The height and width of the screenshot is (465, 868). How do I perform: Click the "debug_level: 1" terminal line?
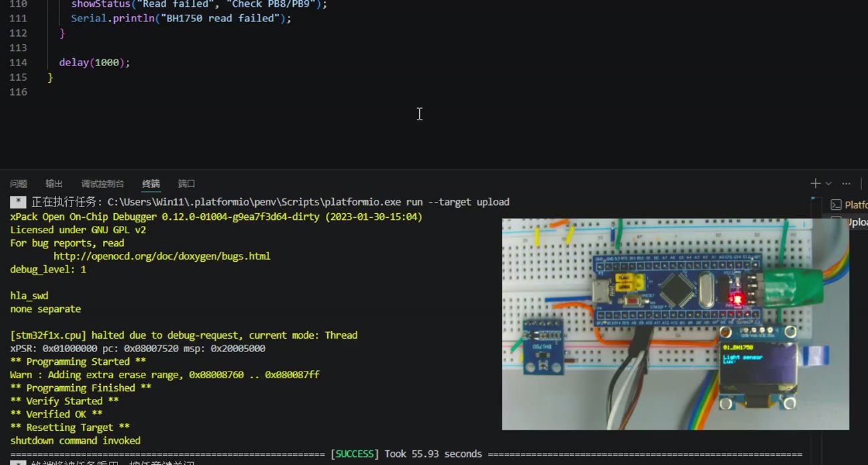click(x=48, y=269)
